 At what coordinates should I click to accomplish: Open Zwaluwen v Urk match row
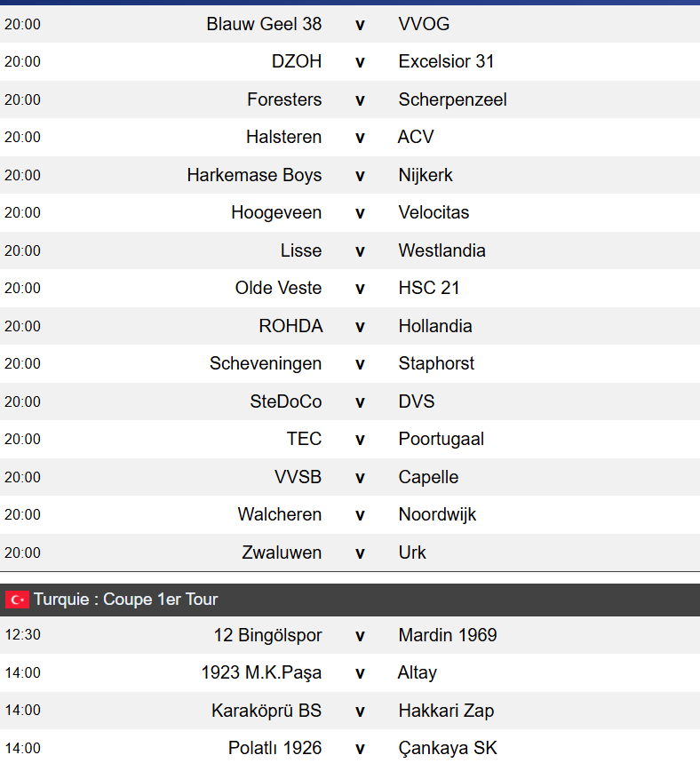(x=360, y=552)
